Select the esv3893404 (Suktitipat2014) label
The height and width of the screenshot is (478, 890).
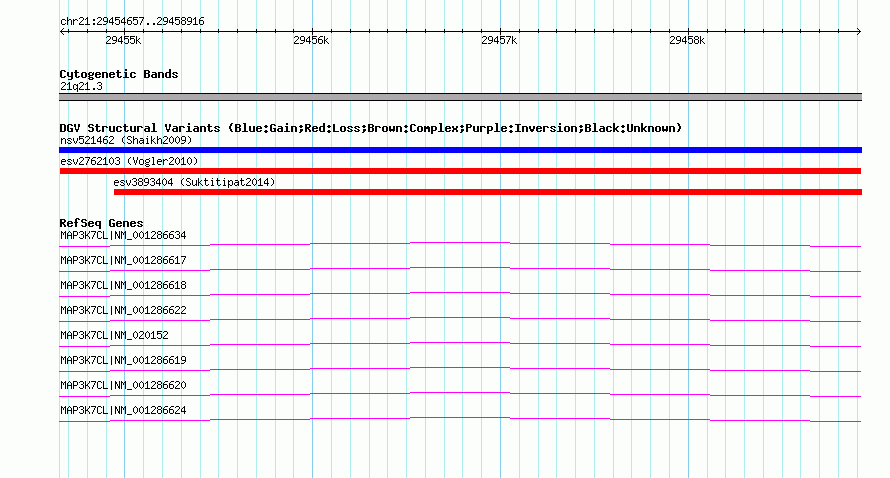194,182
